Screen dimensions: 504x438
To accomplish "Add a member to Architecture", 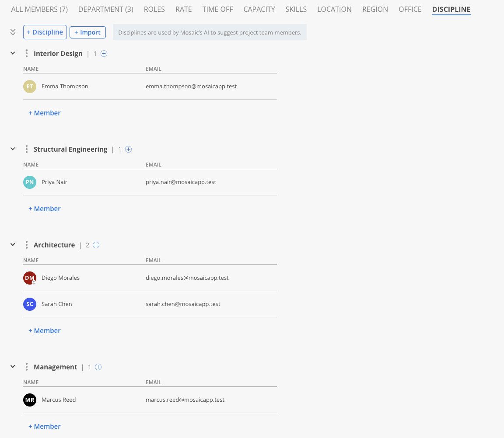I will [44, 331].
